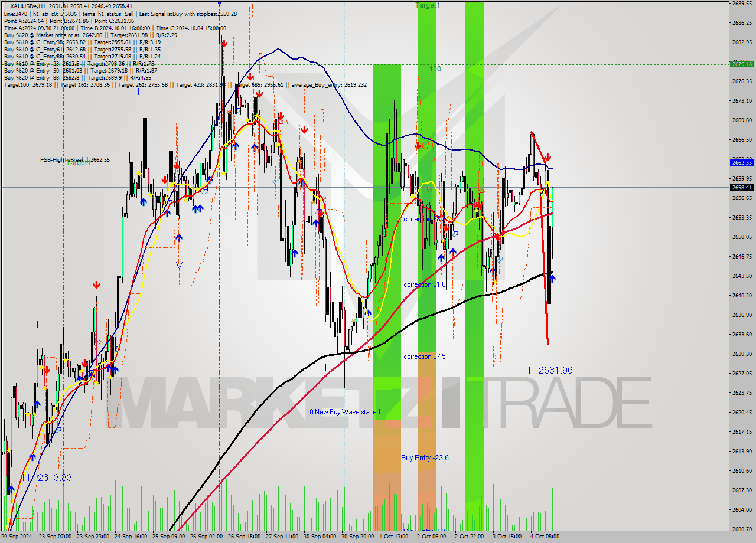Select the '3 Oct 15:00' time label
Screen dimensions: 756x543
(x=508, y=537)
